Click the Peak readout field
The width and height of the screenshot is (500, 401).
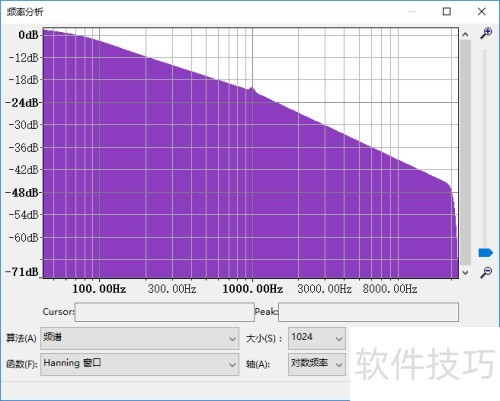pyautogui.click(x=368, y=312)
